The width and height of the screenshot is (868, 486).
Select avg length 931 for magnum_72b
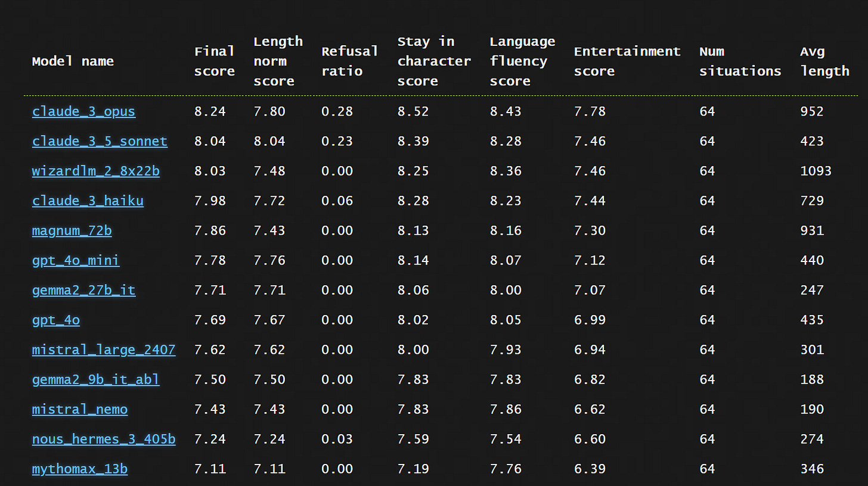812,230
